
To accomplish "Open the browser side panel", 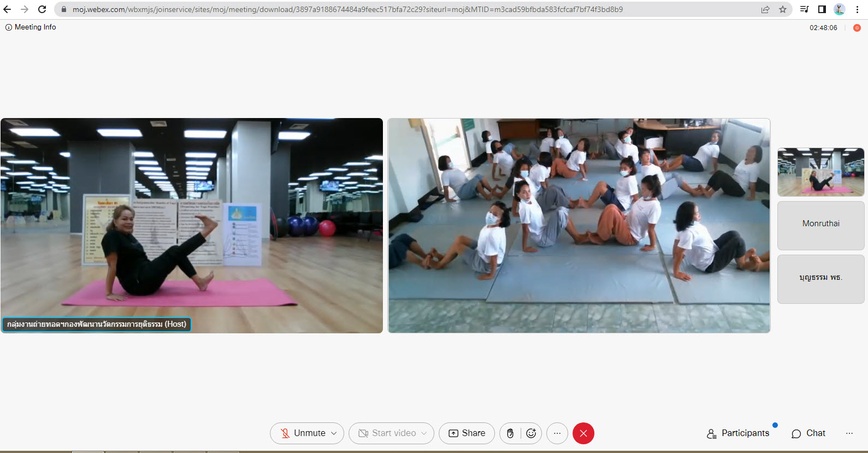I will 822,9.
